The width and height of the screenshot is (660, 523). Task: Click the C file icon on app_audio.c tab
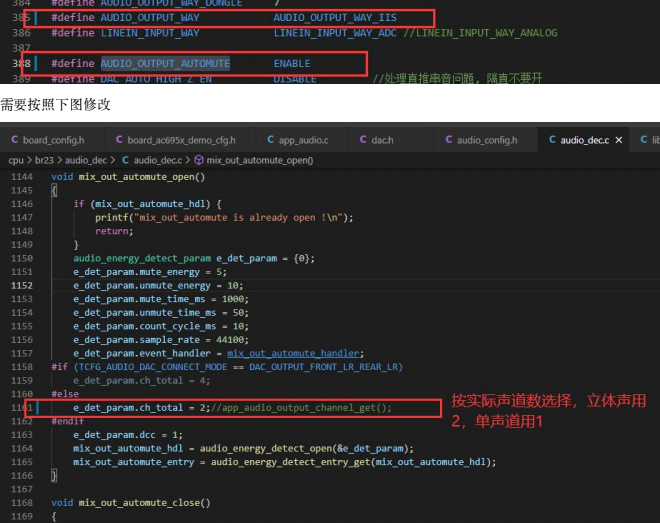[271, 139]
